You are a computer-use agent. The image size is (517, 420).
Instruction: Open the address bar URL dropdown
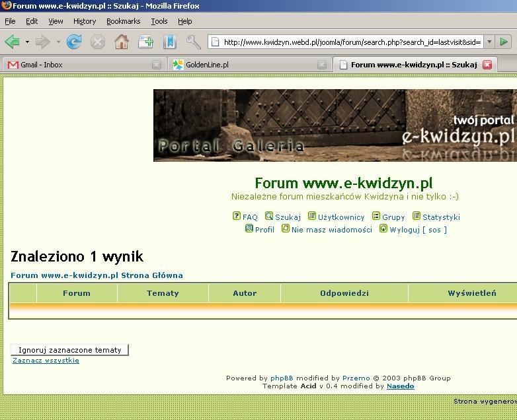(489, 42)
